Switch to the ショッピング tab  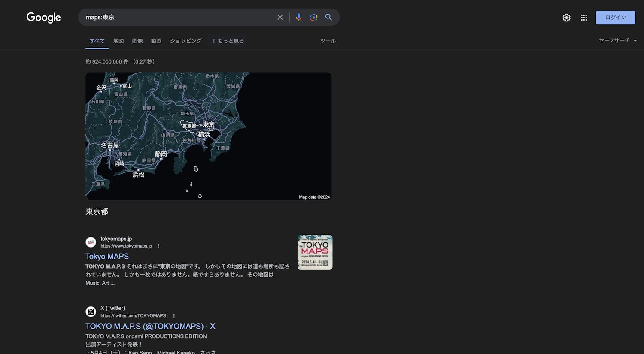[186, 41]
